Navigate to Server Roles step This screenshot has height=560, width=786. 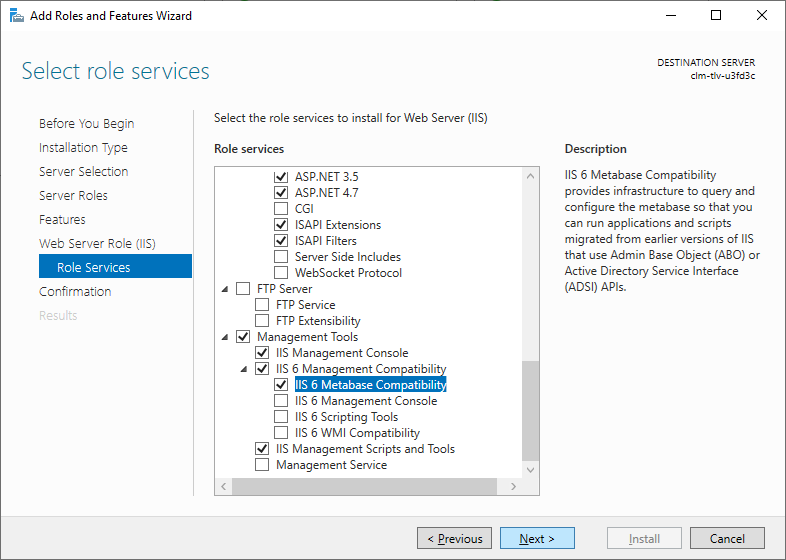(73, 196)
